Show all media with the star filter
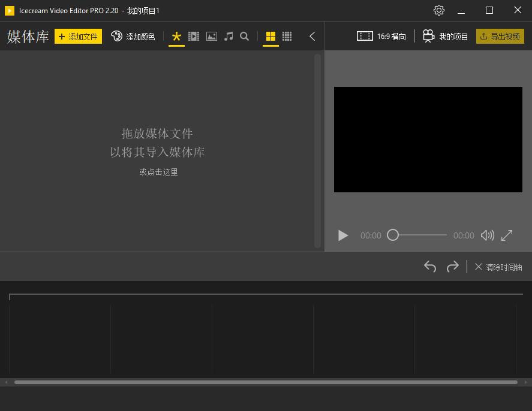 pyautogui.click(x=176, y=37)
